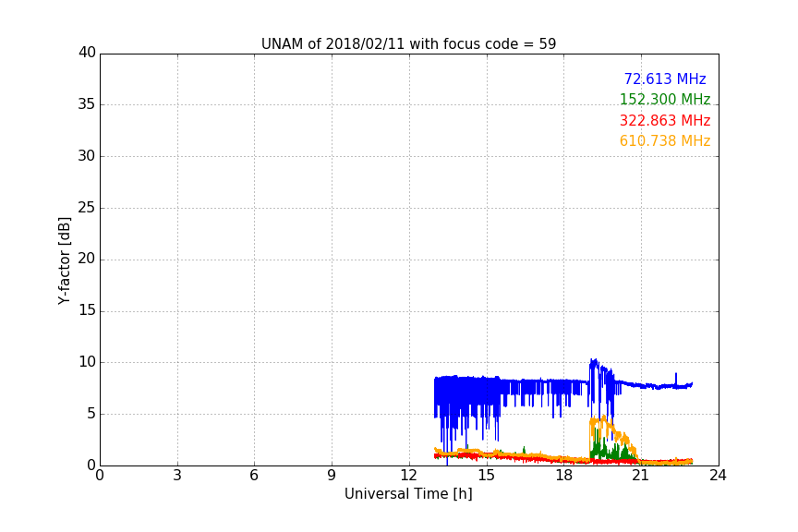Click the x-axis tick label '18'

pos(564,476)
